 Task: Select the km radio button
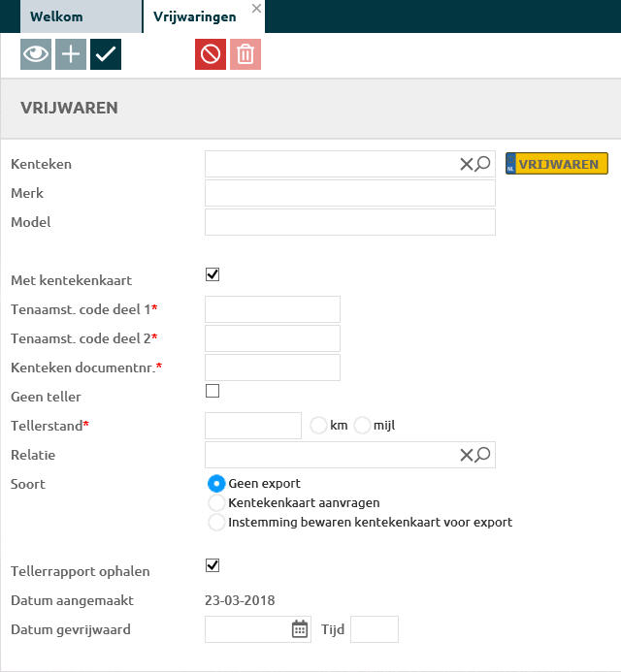(317, 425)
